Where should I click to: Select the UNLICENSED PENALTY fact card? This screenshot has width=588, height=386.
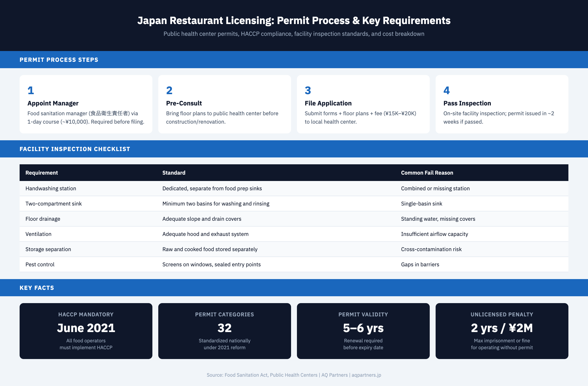pyautogui.click(x=502, y=331)
